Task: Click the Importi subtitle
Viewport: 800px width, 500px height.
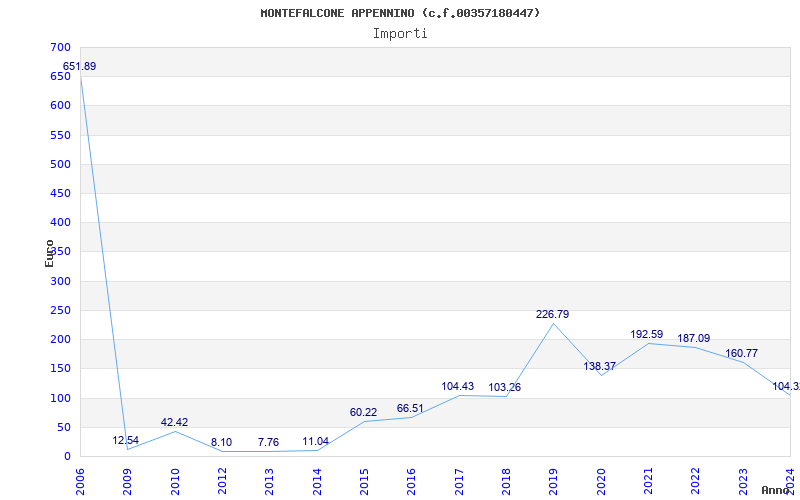Action: (x=400, y=33)
